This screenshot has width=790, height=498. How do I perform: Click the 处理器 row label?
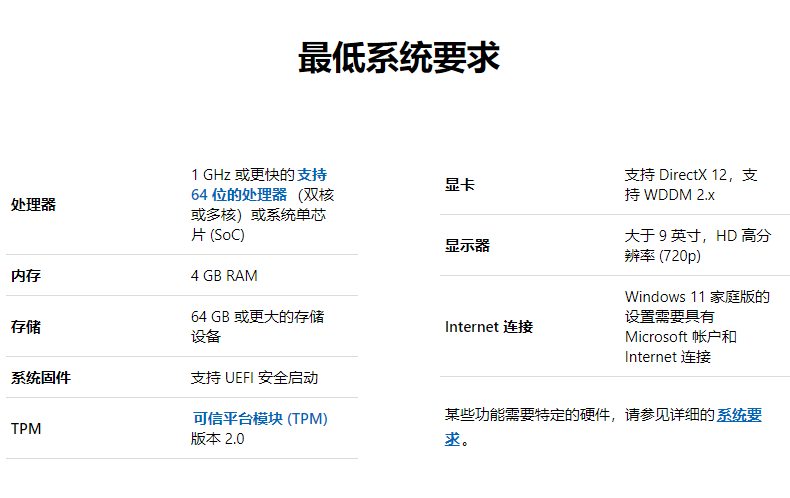point(33,204)
